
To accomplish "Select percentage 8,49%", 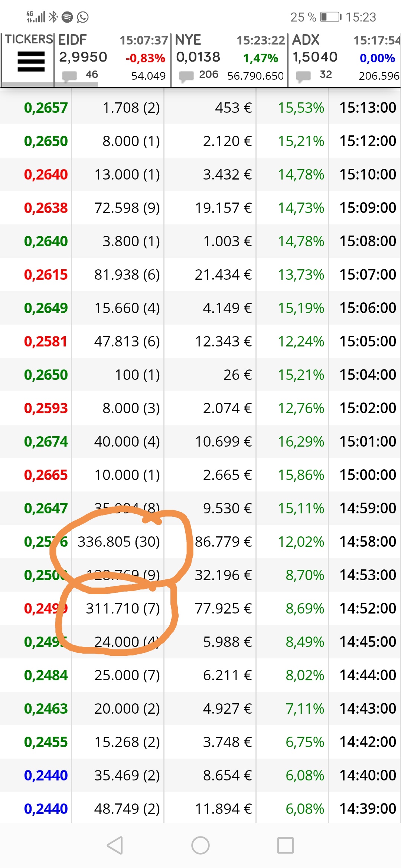I will (x=305, y=642).
